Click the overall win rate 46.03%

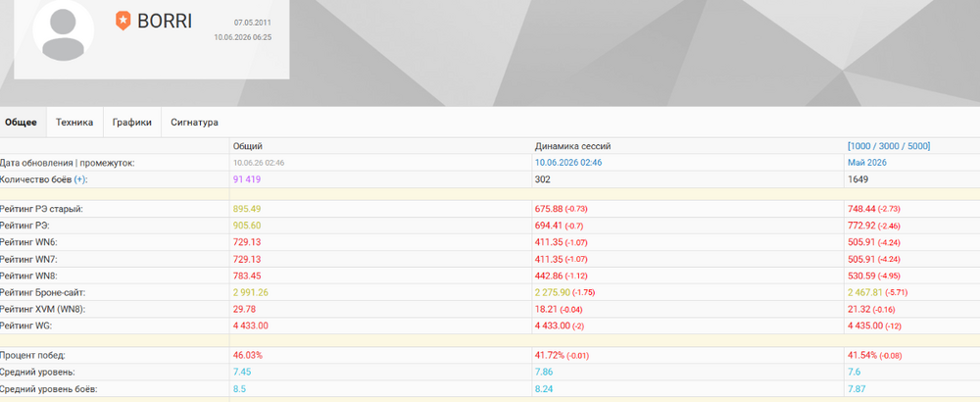tap(248, 356)
